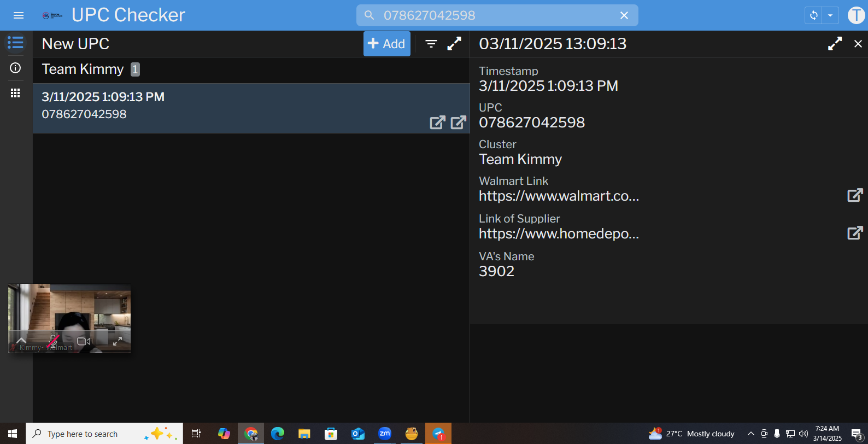Open File Explorer from the taskbar

pyautogui.click(x=304, y=434)
